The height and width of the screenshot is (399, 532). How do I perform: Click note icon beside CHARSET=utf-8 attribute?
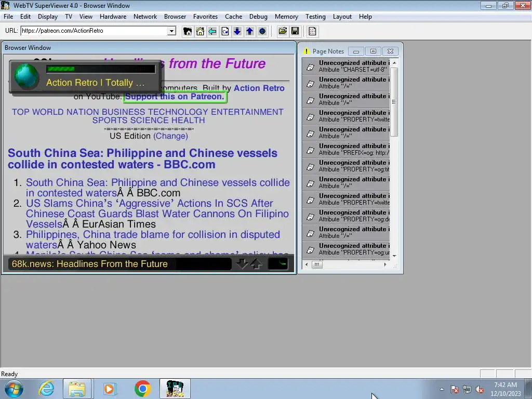click(310, 67)
